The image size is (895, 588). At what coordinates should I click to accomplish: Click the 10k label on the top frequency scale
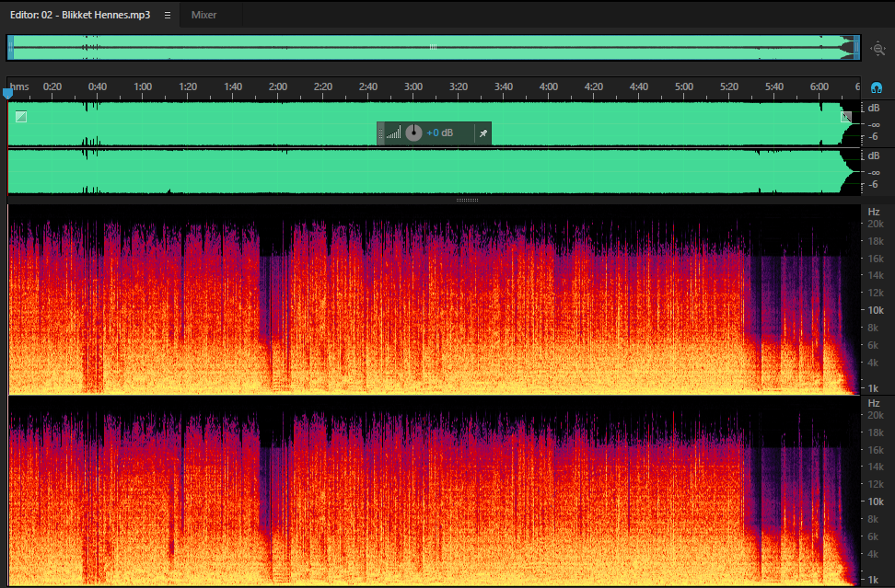[876, 310]
